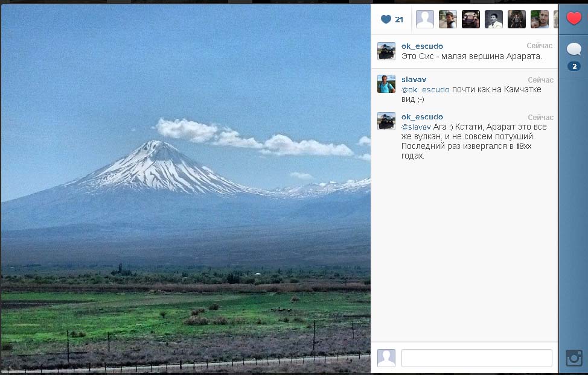Viewport: 588px width, 375px height.
Task: Open the third liker's dark avatar
Action: (471, 19)
